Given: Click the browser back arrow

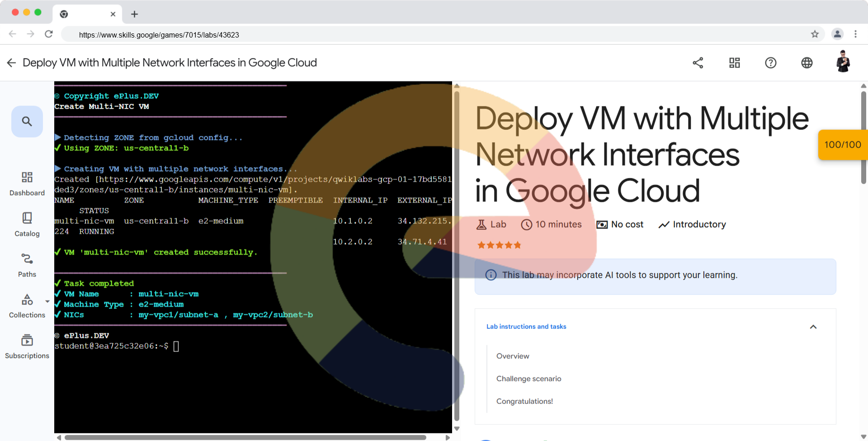Looking at the screenshot, I should tap(13, 34).
